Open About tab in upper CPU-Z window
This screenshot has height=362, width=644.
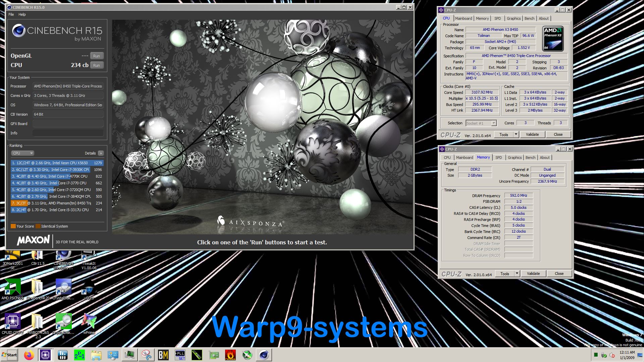(544, 18)
